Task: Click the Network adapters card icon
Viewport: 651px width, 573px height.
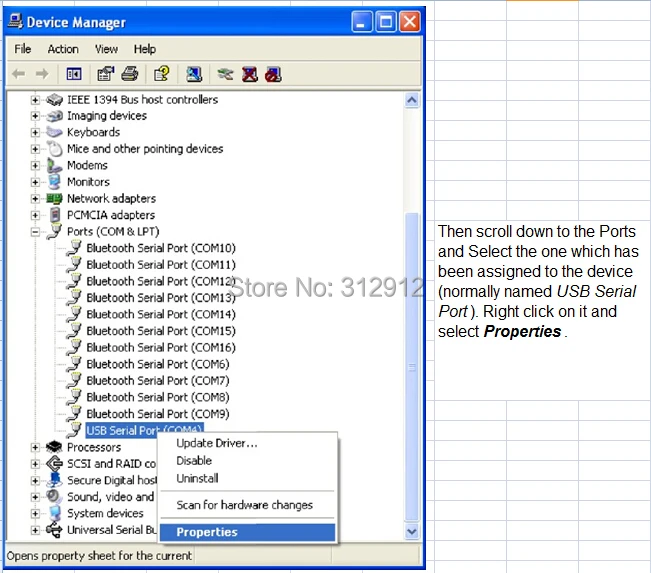Action: click(54, 198)
